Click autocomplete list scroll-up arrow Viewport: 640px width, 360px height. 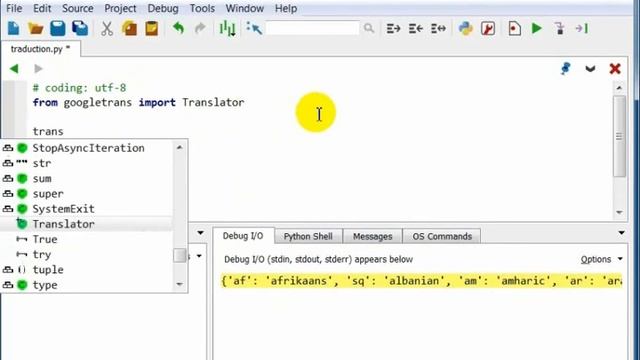180,147
